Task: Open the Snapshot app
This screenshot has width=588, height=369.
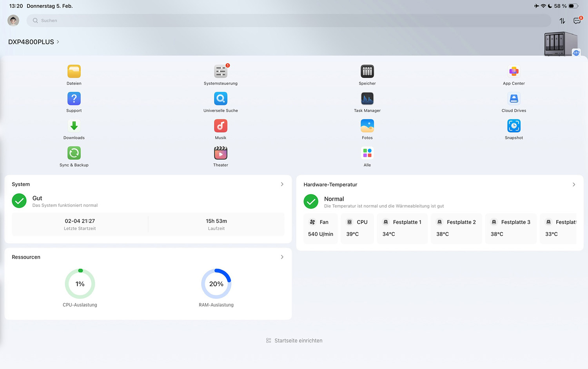Action: [x=514, y=126]
